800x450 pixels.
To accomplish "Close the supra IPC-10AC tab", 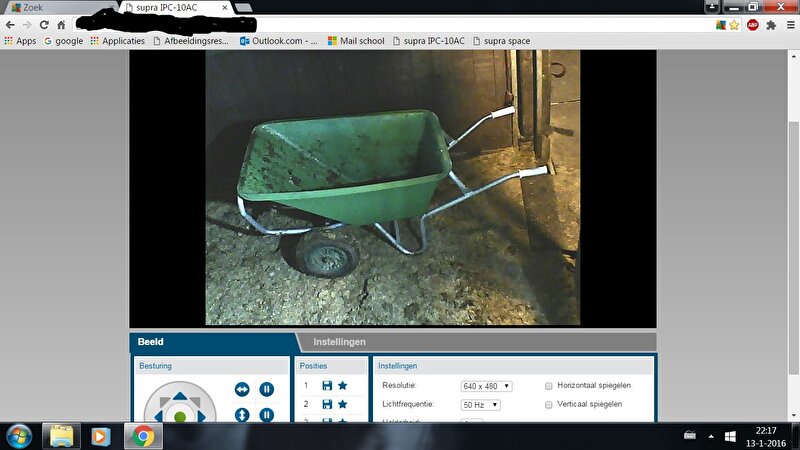I will pyautogui.click(x=224, y=8).
